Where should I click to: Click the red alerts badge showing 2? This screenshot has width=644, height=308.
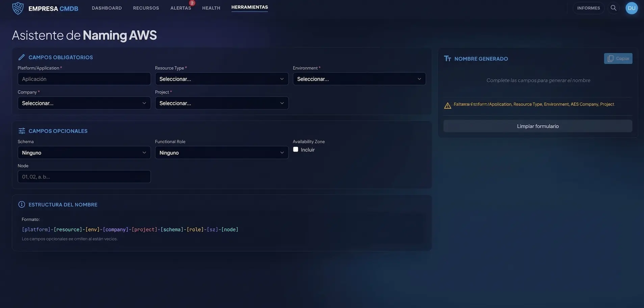pos(192,3)
